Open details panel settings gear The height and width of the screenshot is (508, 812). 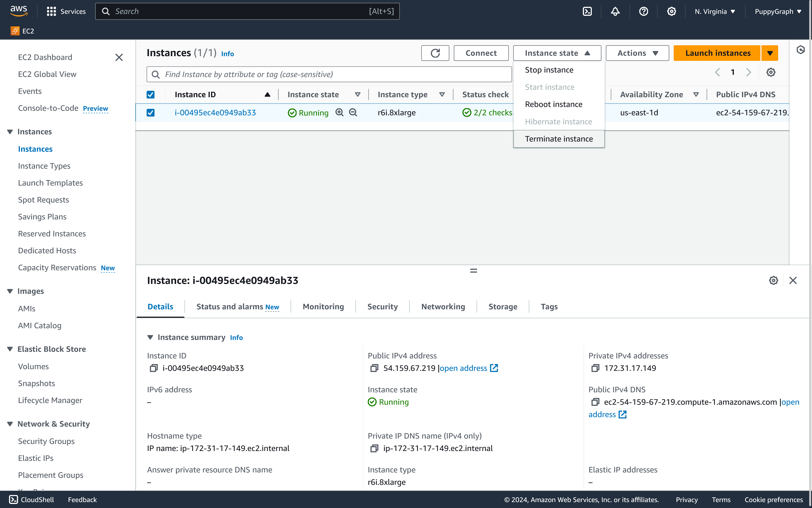pyautogui.click(x=773, y=281)
